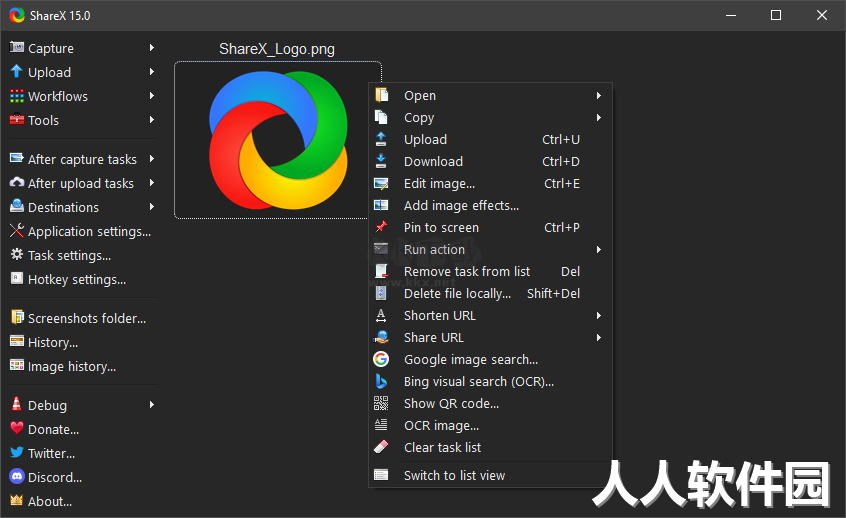Click the Screenshots folder icon
The width and height of the screenshot is (846, 518).
(x=17, y=317)
